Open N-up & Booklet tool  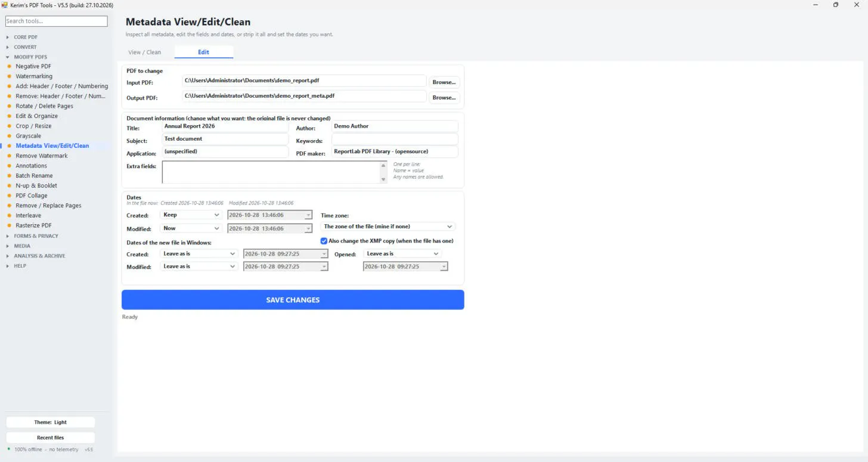pos(36,185)
